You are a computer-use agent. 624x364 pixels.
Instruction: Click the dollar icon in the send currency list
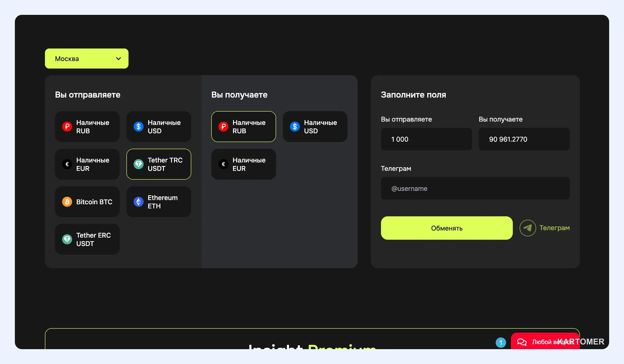(138, 127)
